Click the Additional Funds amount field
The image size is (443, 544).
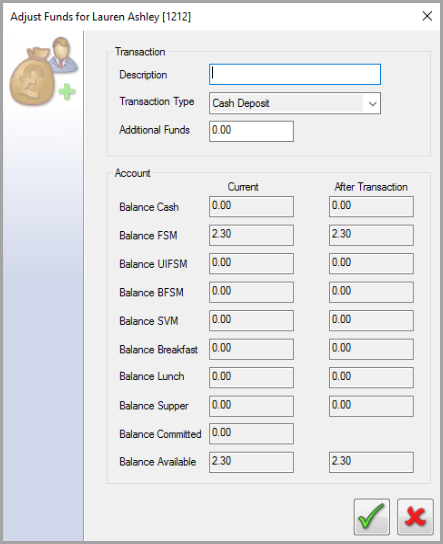pos(251,131)
